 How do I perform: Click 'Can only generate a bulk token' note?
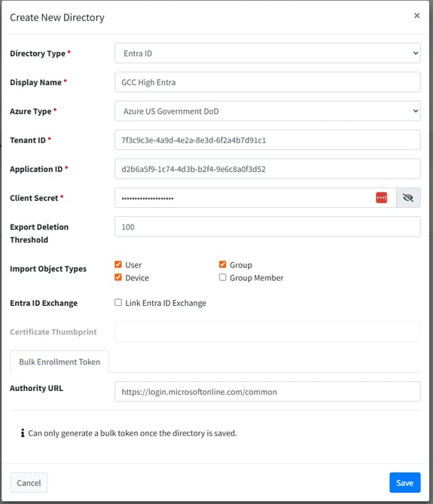(x=133, y=433)
